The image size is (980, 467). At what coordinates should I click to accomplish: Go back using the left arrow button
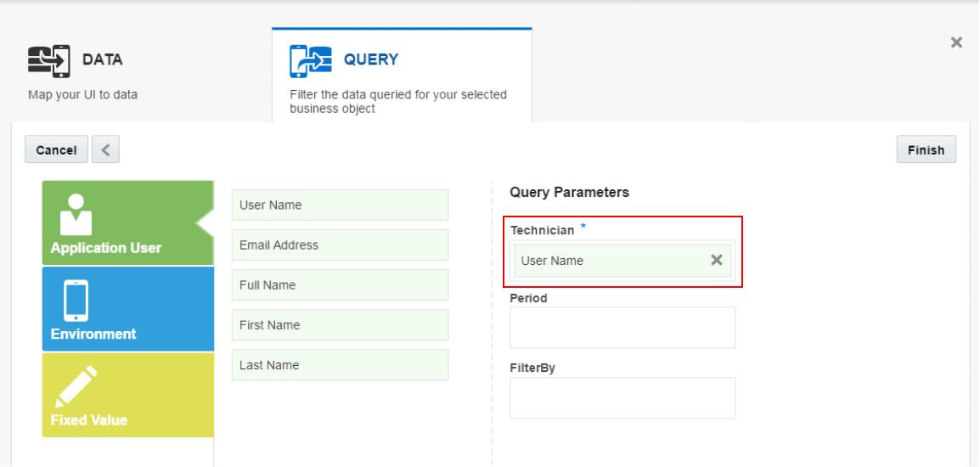pos(105,150)
